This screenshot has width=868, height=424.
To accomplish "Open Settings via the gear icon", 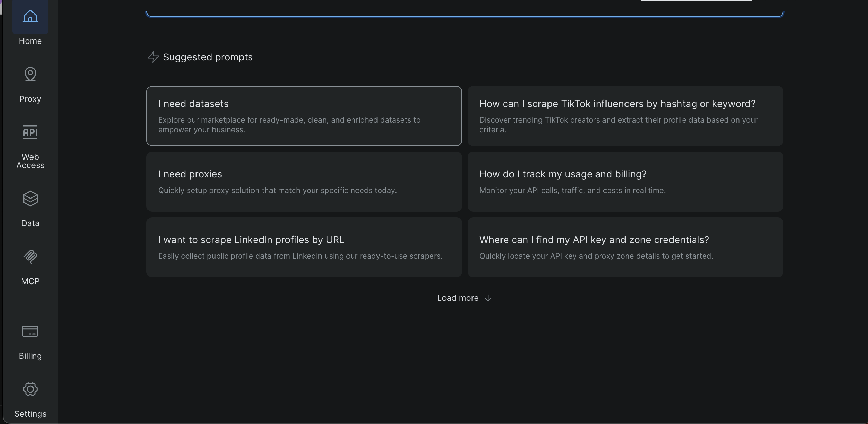I will 30,389.
